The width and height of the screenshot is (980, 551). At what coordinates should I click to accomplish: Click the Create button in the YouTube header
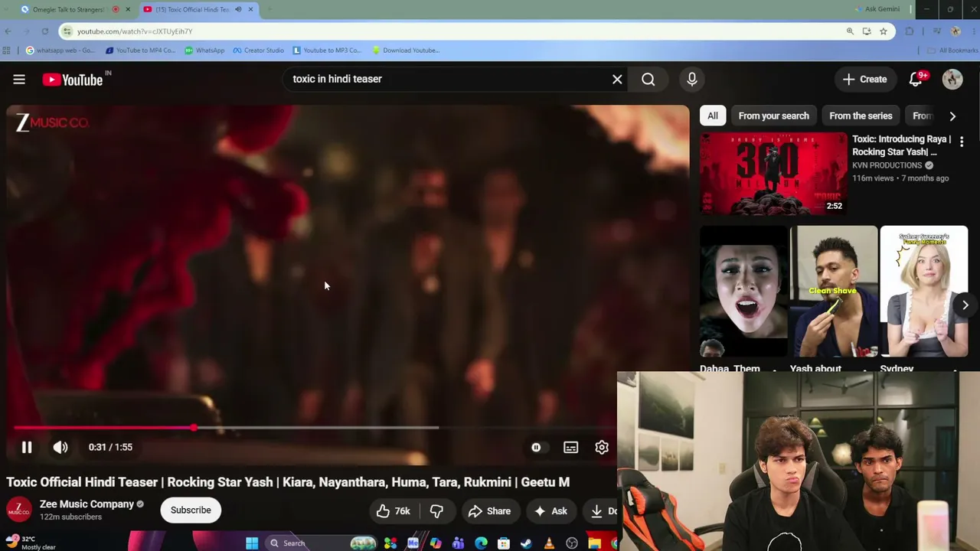tap(865, 80)
